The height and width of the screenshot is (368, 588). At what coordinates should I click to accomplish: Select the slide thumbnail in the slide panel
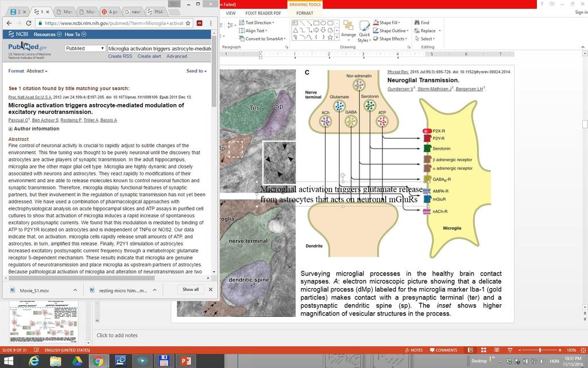(44, 321)
